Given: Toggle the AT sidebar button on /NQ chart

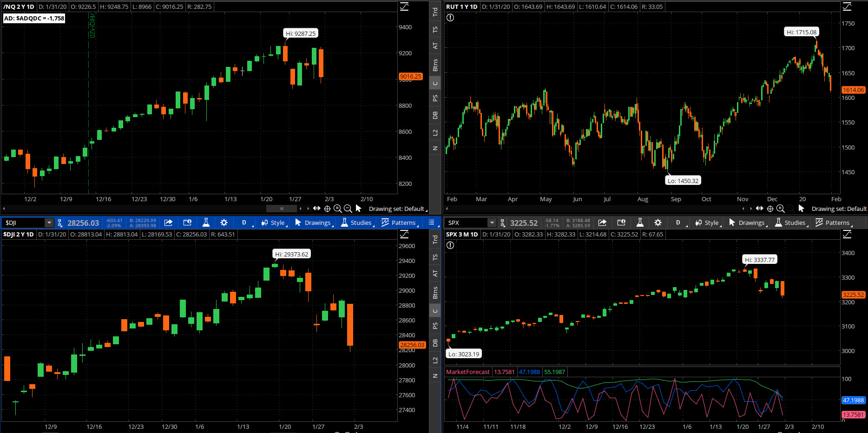Looking at the screenshot, I should 435,46.
